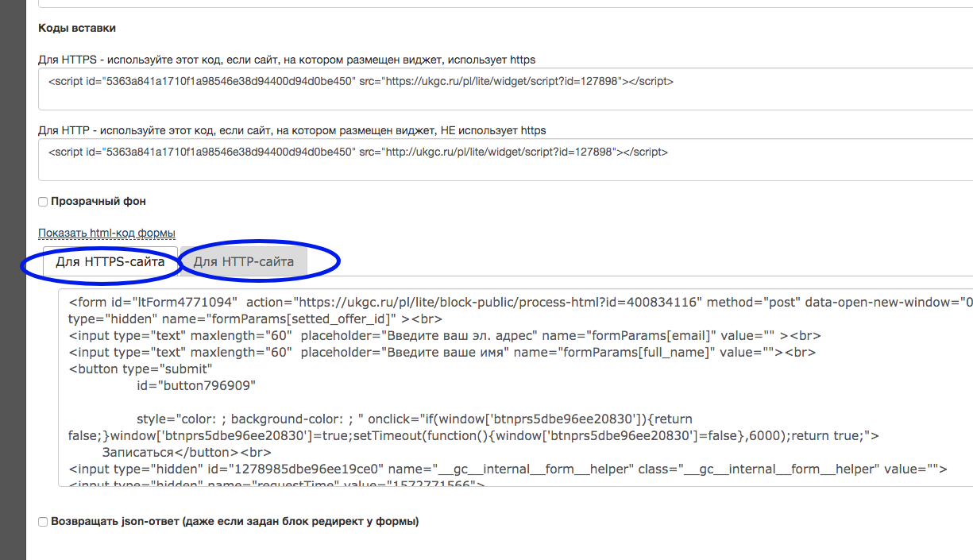Click the button id="button796909" code line
Image resolution: width=973 pixels, height=560 pixels.
(195, 385)
